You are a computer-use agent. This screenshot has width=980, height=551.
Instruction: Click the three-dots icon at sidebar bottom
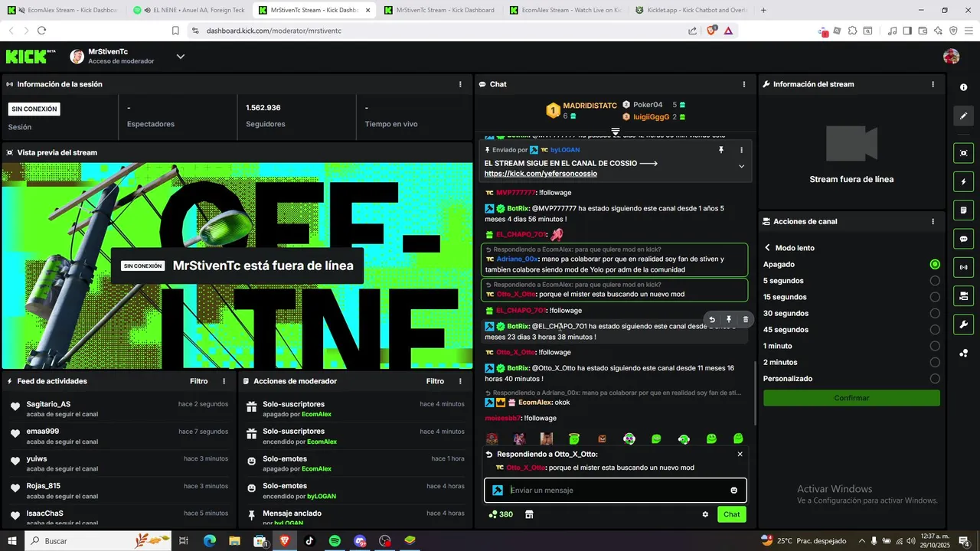(963, 353)
